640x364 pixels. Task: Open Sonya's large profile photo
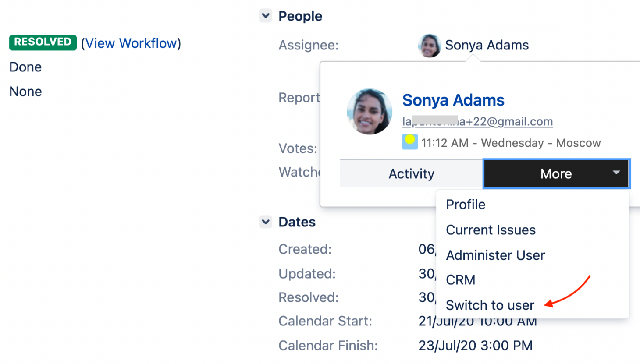[370, 111]
